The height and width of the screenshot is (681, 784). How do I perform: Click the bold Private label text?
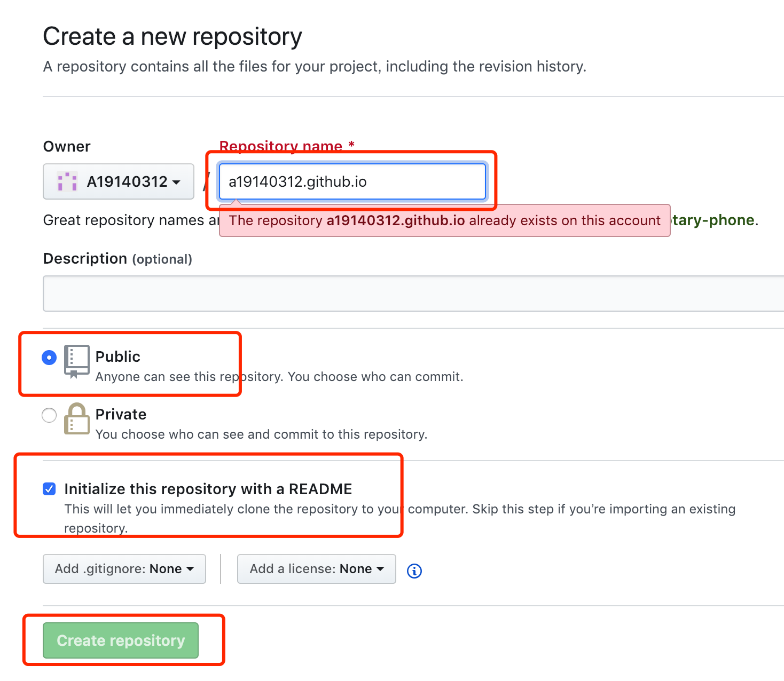(121, 414)
